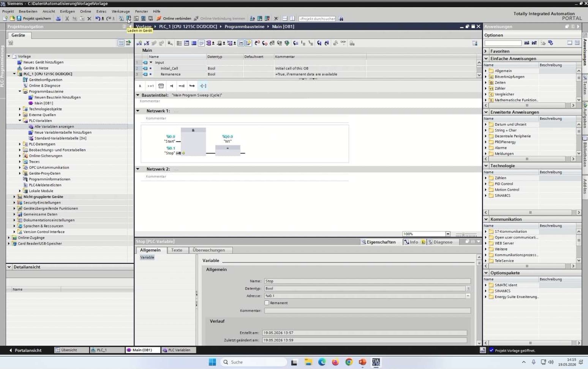This screenshot has height=369, width=588.
Task: Click the Laden in Gerät download icon
Action: 129,18
